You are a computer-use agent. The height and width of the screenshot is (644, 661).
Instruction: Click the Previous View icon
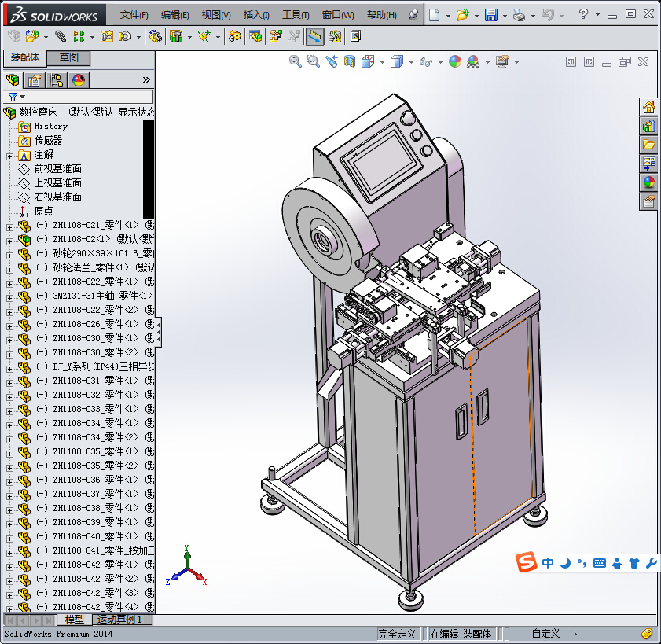332,61
